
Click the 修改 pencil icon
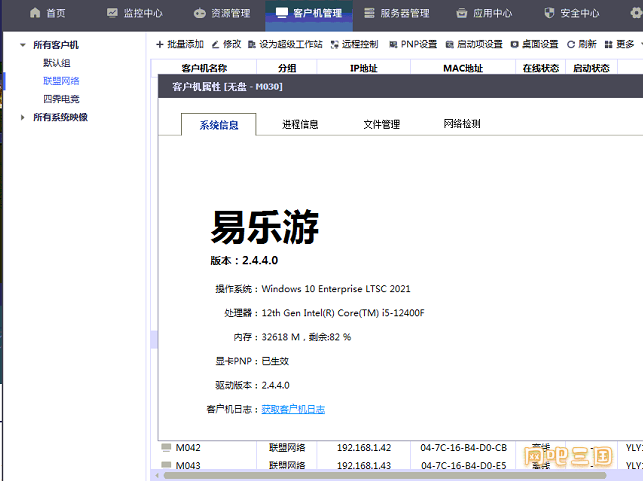click(215, 44)
